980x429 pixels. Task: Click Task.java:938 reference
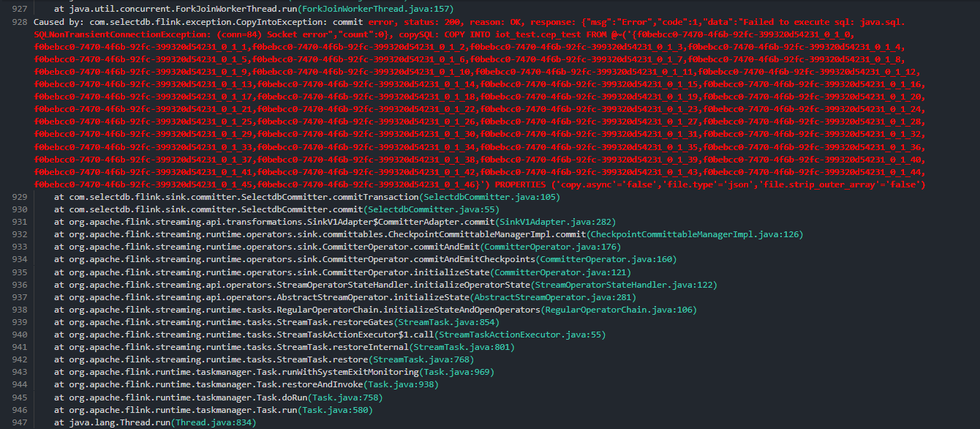pos(400,384)
